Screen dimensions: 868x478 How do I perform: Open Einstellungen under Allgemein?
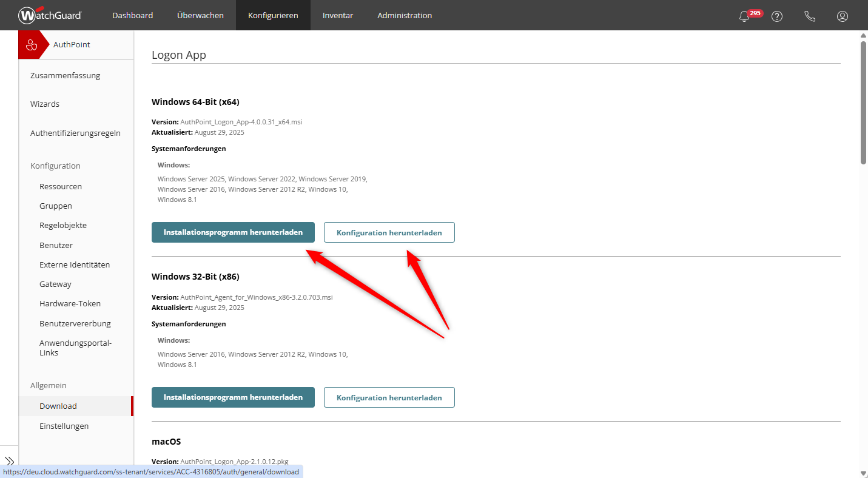64,426
